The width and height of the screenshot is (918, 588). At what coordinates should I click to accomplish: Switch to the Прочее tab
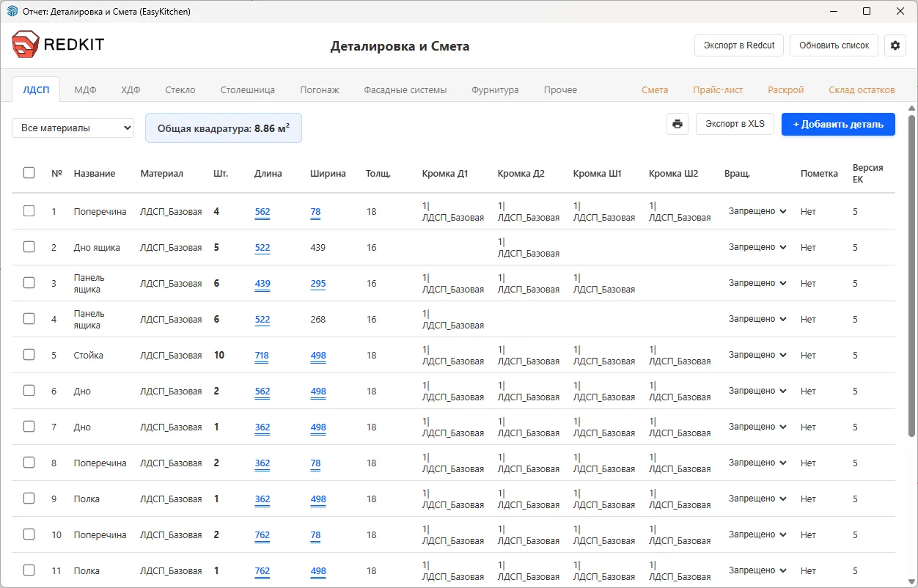[x=560, y=89]
